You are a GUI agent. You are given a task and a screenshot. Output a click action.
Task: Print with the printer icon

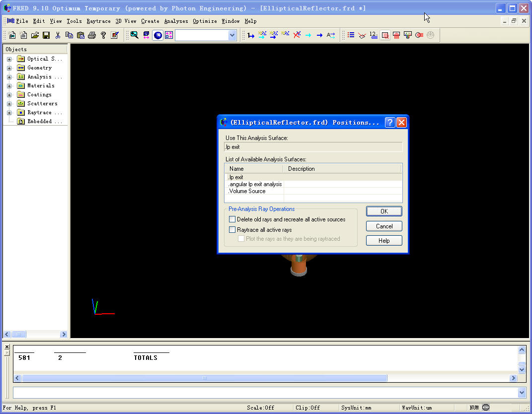coord(91,35)
